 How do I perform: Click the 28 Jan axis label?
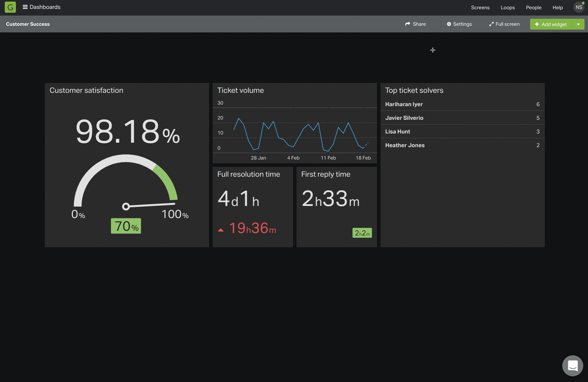[x=258, y=158]
